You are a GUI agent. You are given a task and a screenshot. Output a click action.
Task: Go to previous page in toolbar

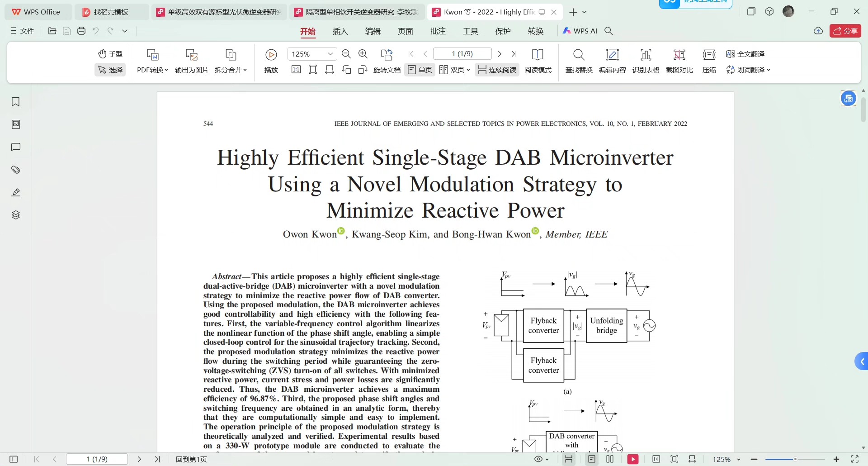[425, 54]
